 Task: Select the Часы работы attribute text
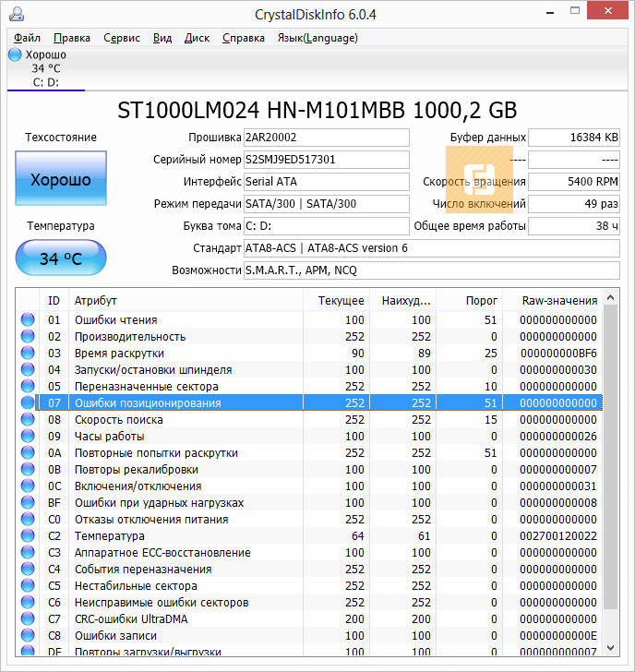pyautogui.click(x=109, y=437)
